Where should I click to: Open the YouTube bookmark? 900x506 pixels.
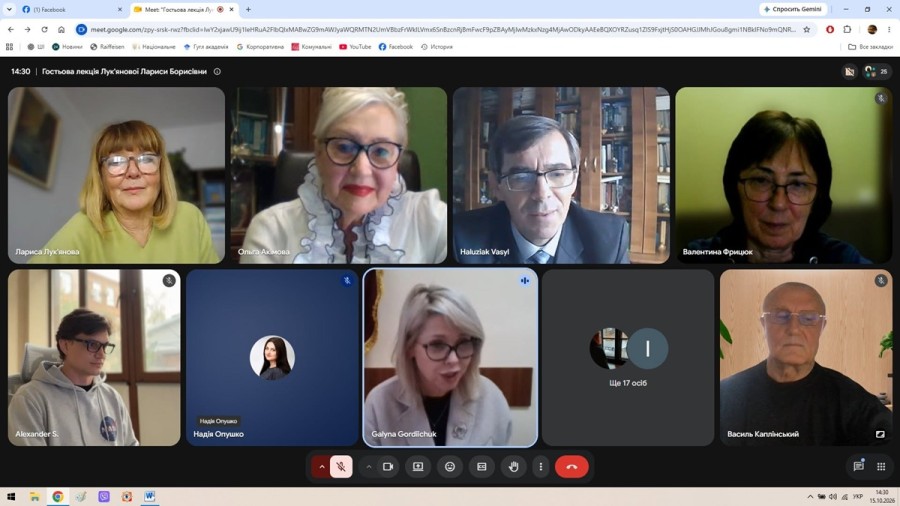[355, 47]
